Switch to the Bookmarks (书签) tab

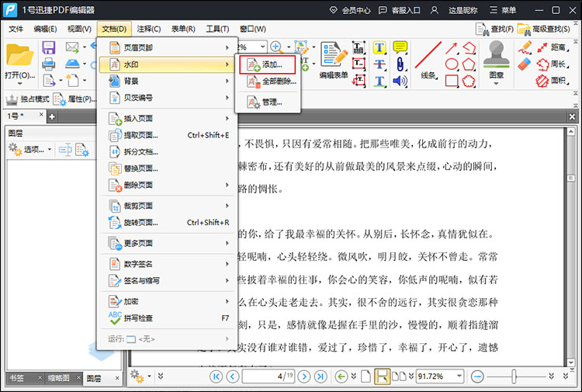[16, 378]
